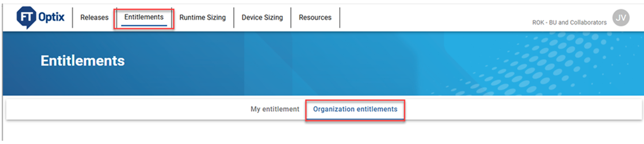The width and height of the screenshot is (644, 144).
Task: Open the Resources section
Action: 315,17
